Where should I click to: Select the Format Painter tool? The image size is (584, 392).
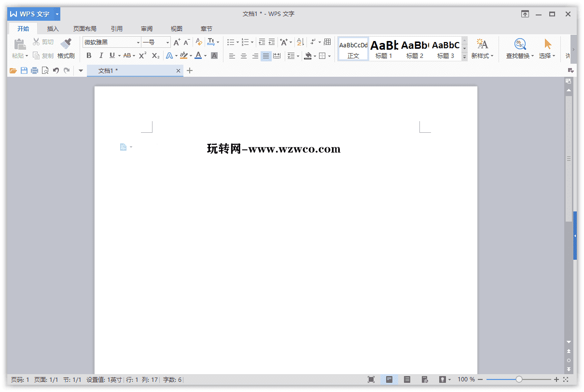pyautogui.click(x=66, y=48)
